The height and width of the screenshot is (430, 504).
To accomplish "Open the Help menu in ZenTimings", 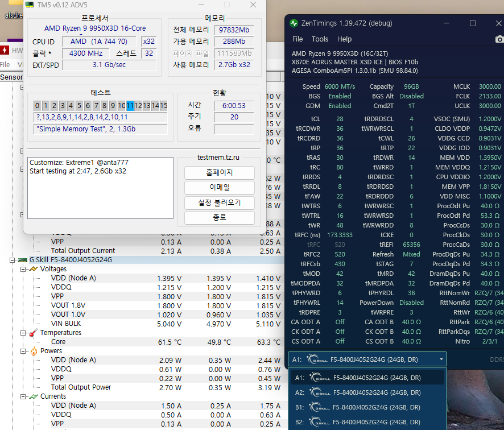I will (x=344, y=39).
